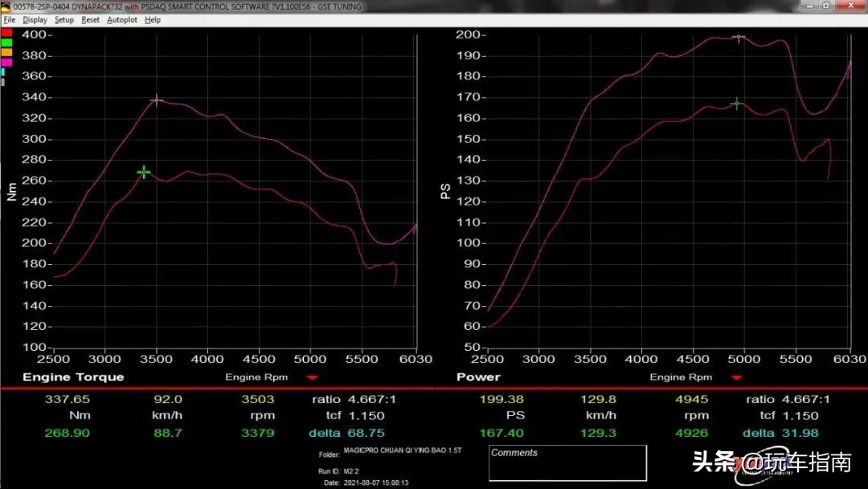
Task: Open the Help menu
Action: point(153,19)
